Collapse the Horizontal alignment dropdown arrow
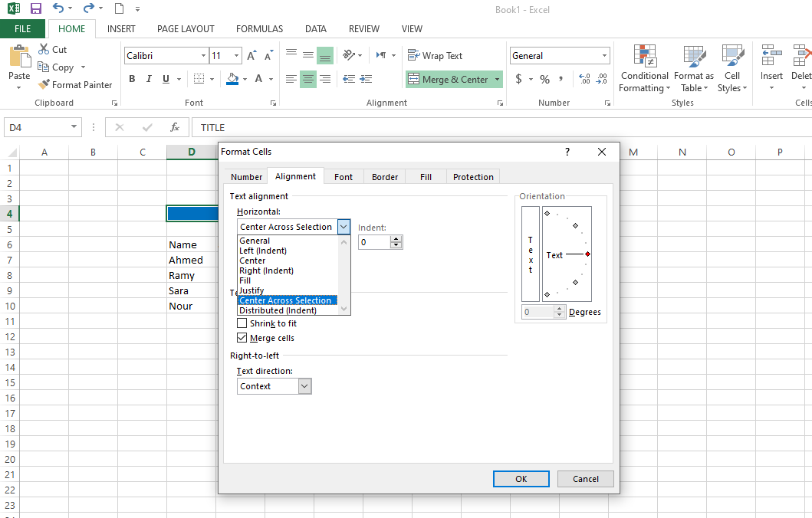 [x=344, y=227]
